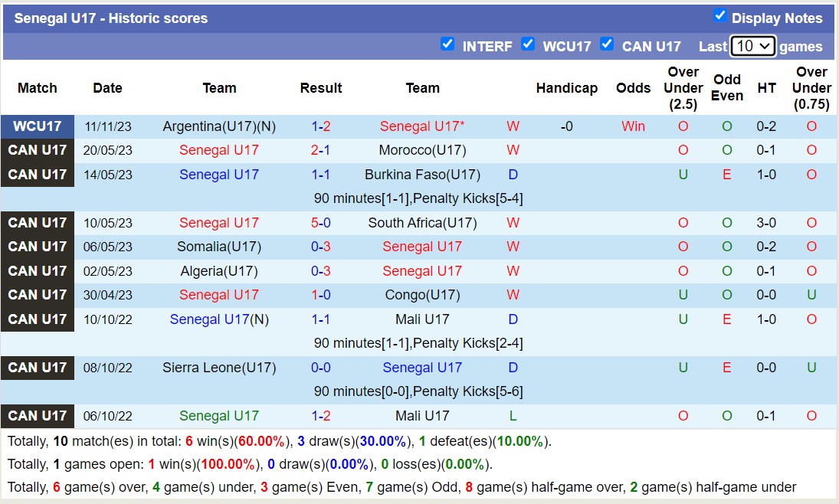The width and height of the screenshot is (839, 504).
Task: Click the Handicap column header
Action: (x=566, y=88)
